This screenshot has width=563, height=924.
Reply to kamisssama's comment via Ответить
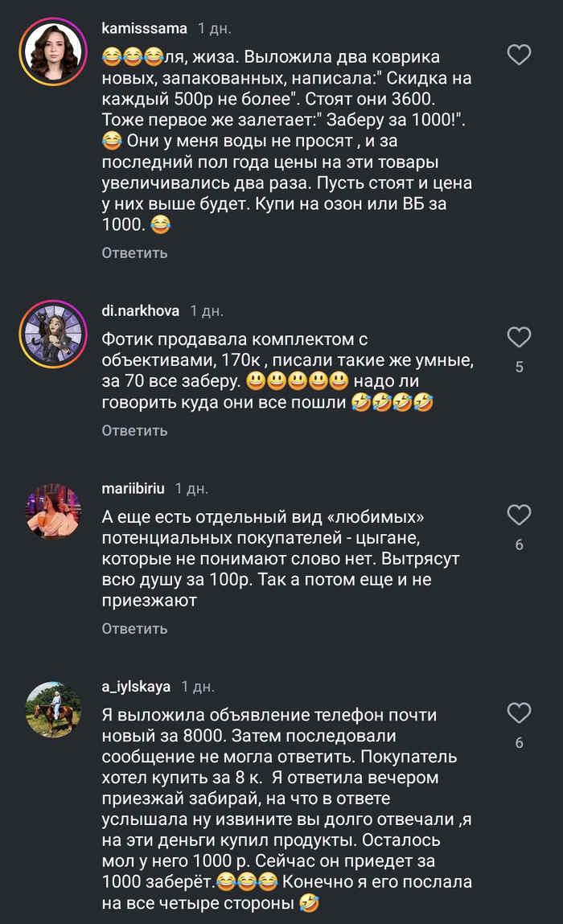[134, 253]
